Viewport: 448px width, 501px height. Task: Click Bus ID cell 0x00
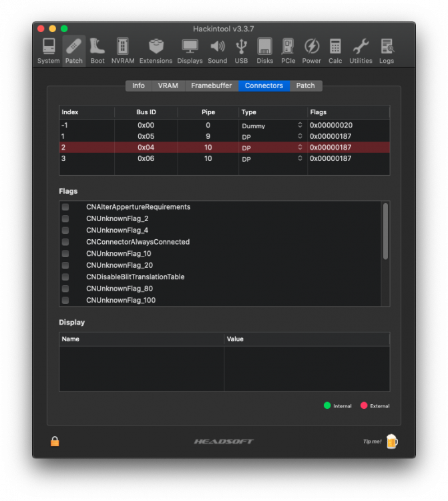tap(146, 126)
